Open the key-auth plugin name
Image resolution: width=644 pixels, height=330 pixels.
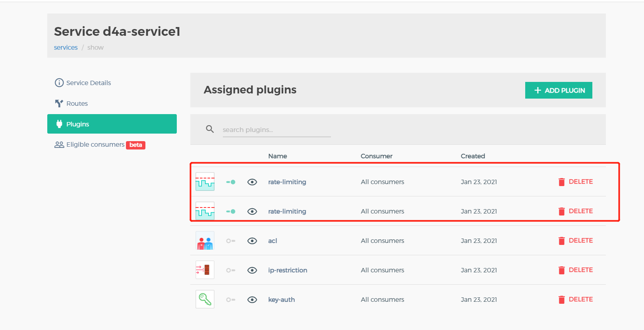282,299
